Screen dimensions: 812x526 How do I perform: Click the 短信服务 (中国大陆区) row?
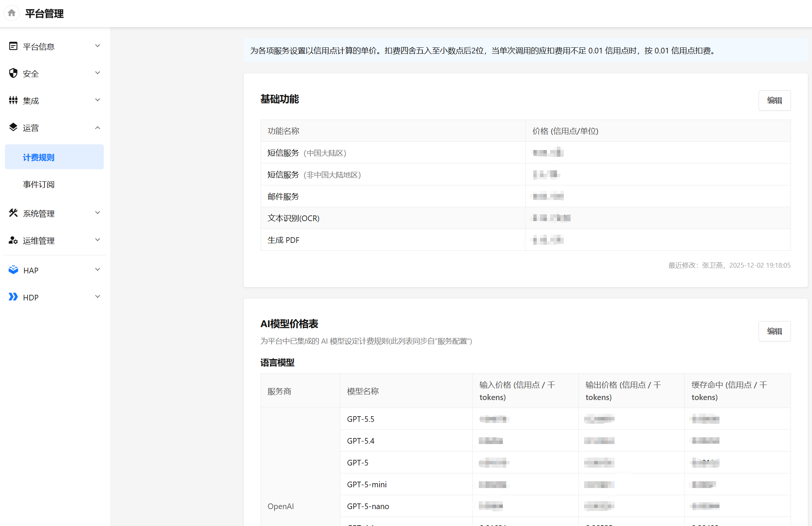coord(525,153)
